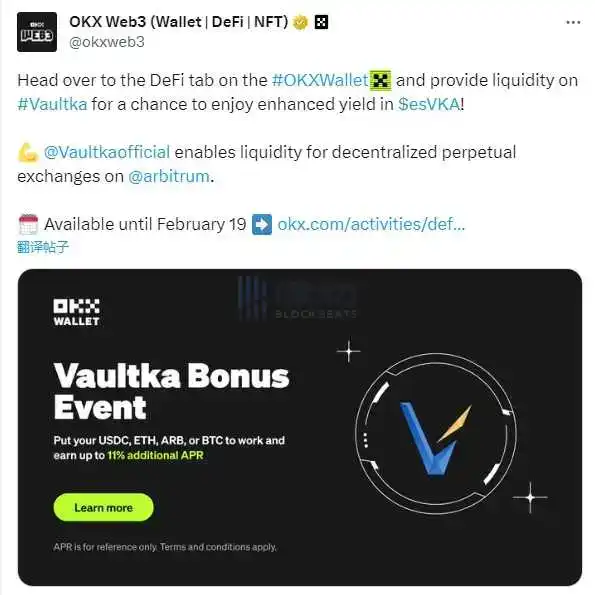The image size is (595, 595).
Task: Click the Vaultka Bonus Event banner title
Action: tap(171, 391)
